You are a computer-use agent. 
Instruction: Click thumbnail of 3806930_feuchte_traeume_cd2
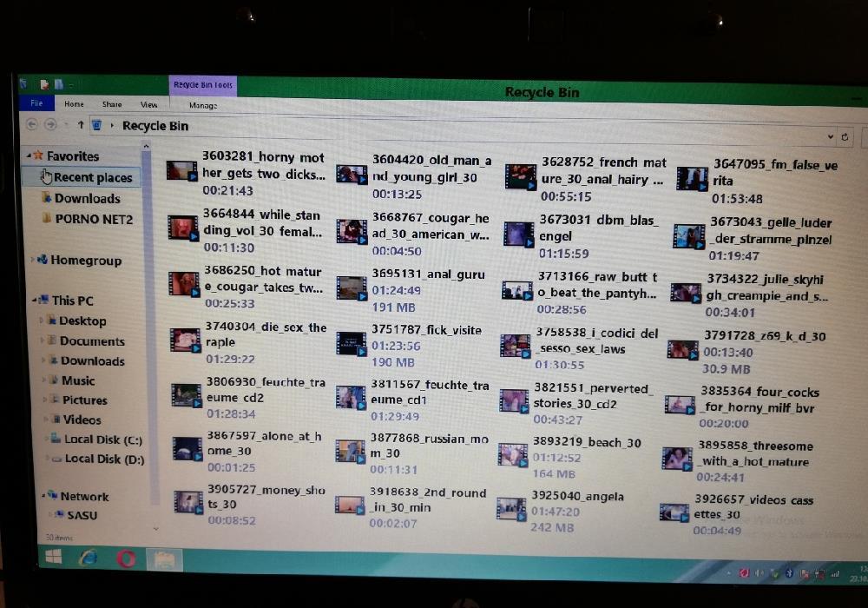(187, 395)
